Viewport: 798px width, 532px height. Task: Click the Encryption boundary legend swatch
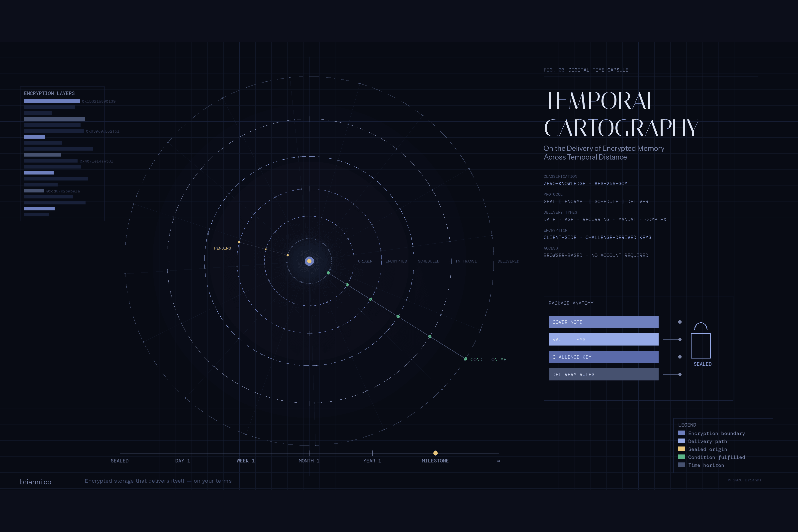(681, 433)
